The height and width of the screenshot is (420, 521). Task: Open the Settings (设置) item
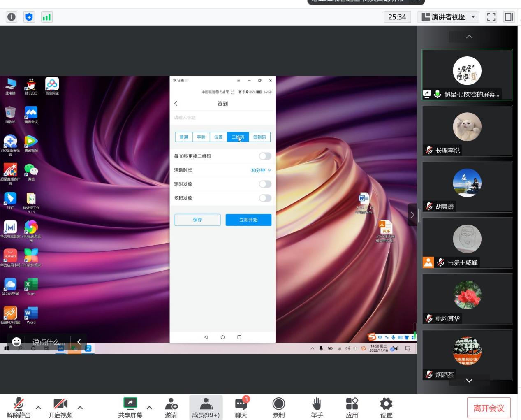tap(386, 407)
